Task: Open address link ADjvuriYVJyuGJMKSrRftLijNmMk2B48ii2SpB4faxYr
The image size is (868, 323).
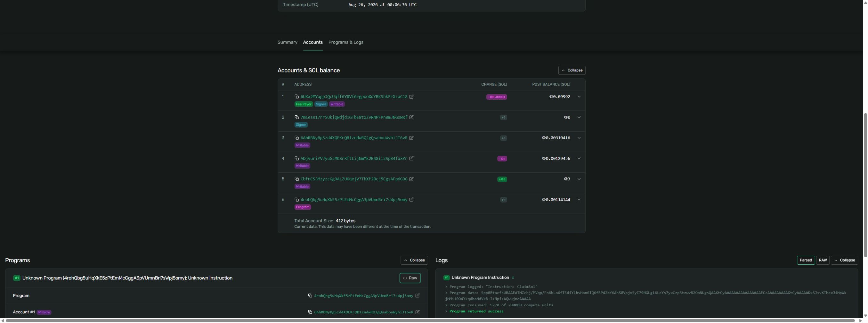Action: tap(354, 159)
